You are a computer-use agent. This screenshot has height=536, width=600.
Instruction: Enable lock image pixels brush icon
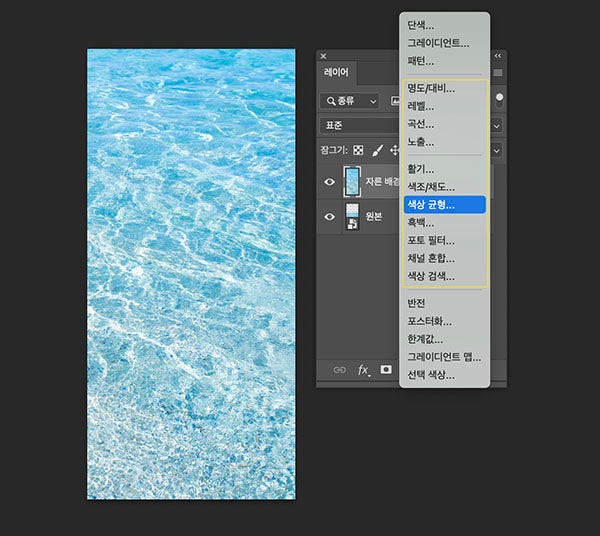(x=377, y=151)
